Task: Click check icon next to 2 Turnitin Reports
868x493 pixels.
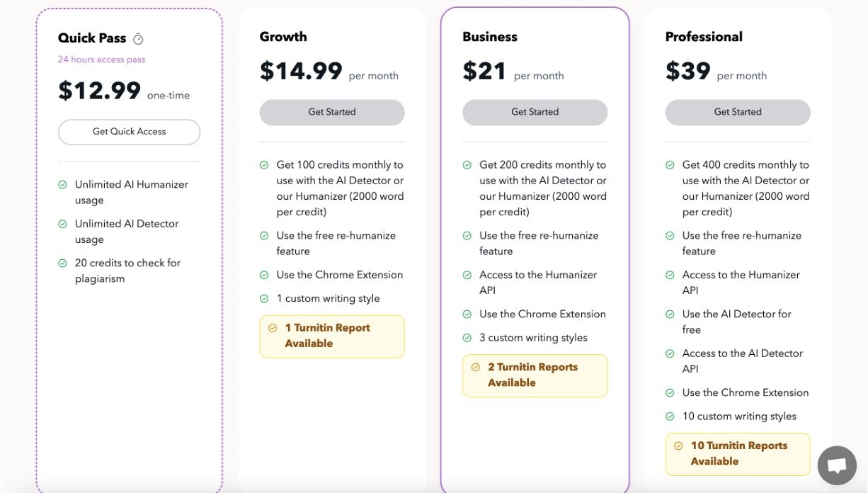Action: (x=476, y=367)
